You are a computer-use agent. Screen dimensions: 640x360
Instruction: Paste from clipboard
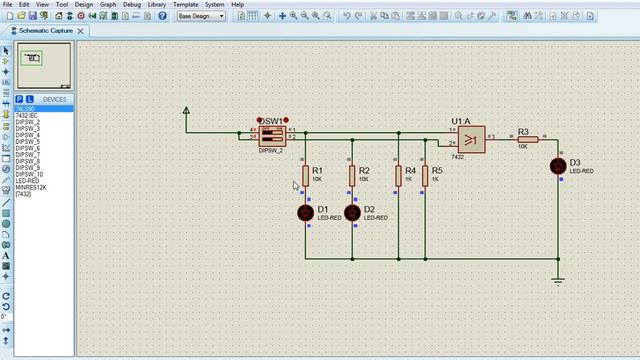click(396, 16)
